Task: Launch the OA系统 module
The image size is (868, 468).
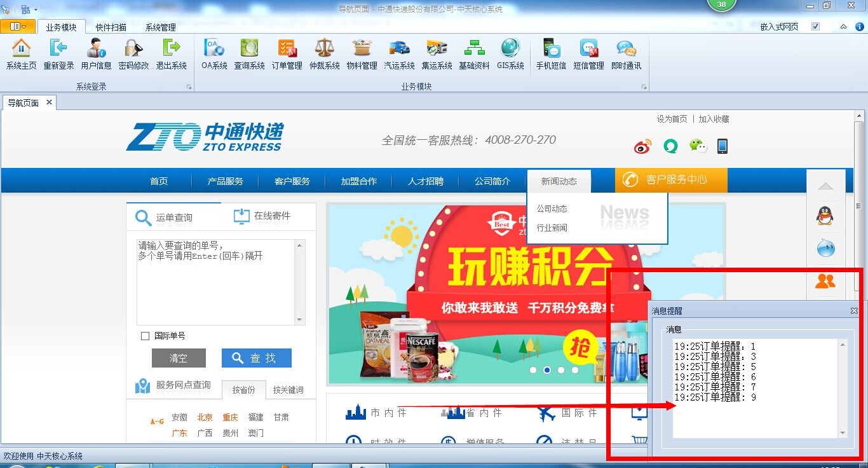Action: [x=214, y=54]
